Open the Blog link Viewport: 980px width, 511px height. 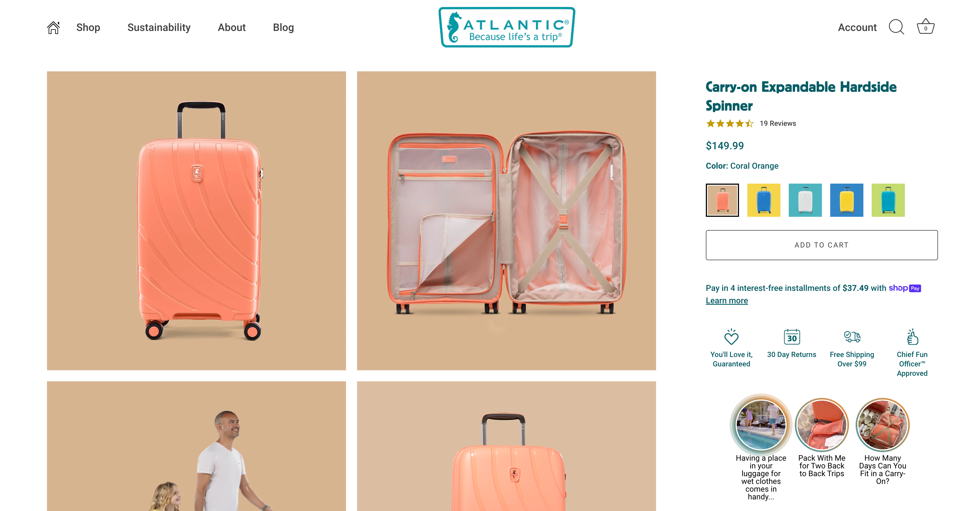tap(284, 27)
